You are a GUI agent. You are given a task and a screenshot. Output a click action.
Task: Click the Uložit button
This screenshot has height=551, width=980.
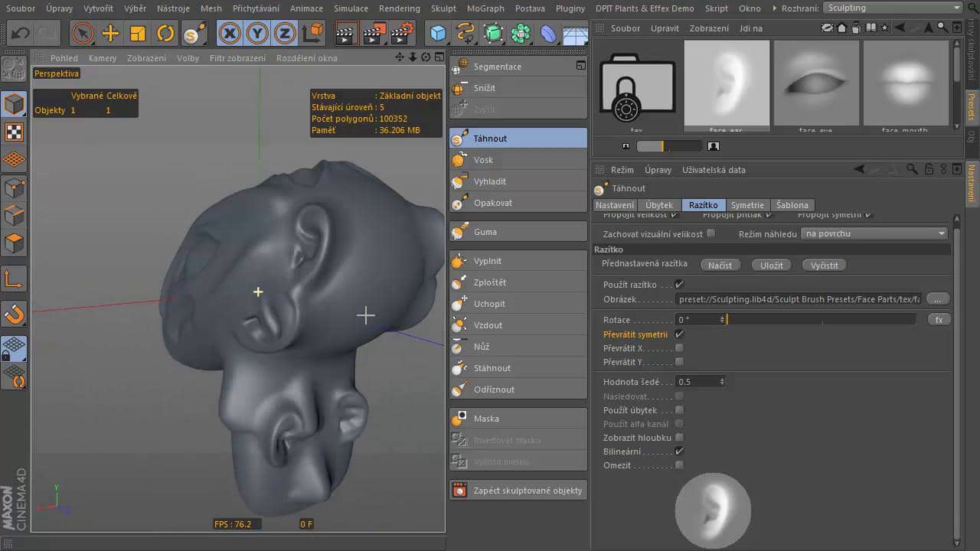point(772,265)
